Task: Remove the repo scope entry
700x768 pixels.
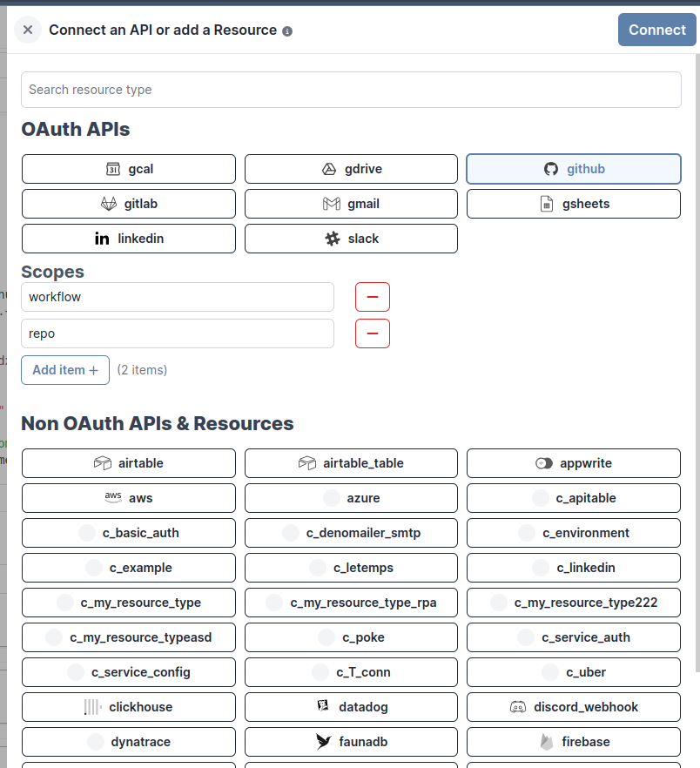Action: click(x=372, y=333)
